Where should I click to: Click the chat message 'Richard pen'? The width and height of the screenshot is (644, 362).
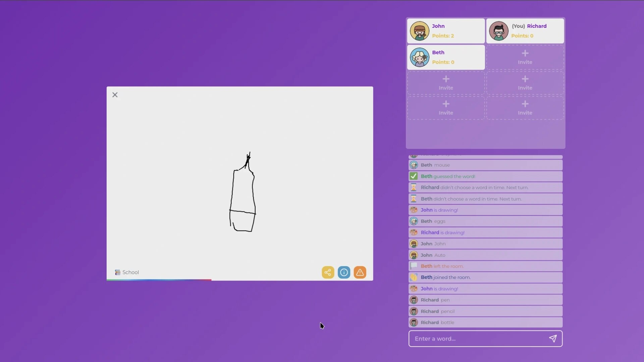click(485, 300)
